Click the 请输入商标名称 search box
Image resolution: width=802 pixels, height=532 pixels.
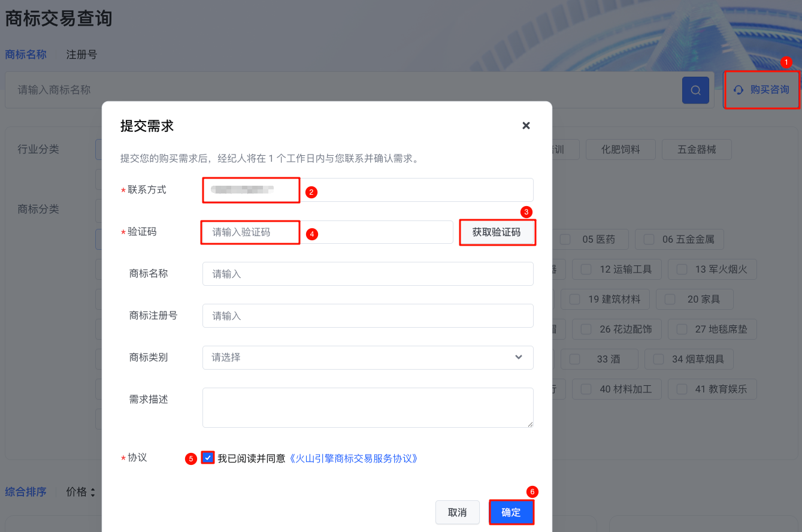[343, 90]
